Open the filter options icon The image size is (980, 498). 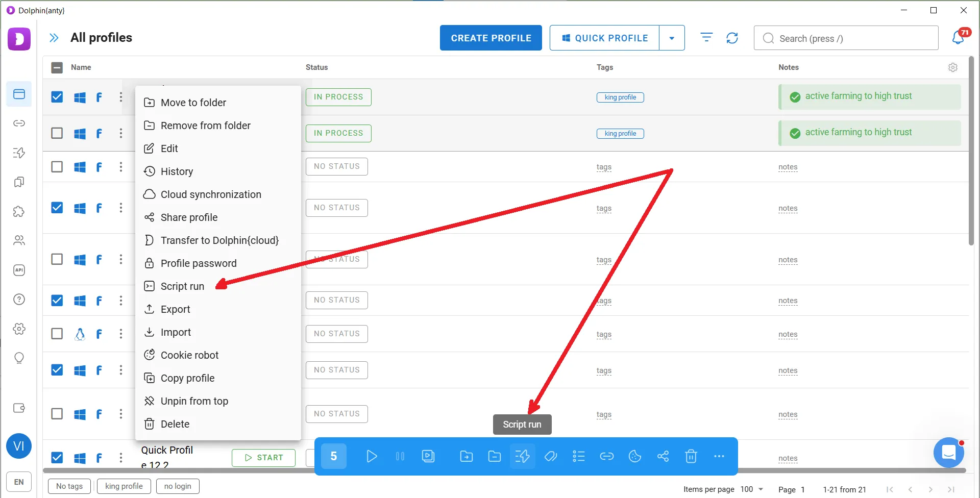pyautogui.click(x=706, y=37)
